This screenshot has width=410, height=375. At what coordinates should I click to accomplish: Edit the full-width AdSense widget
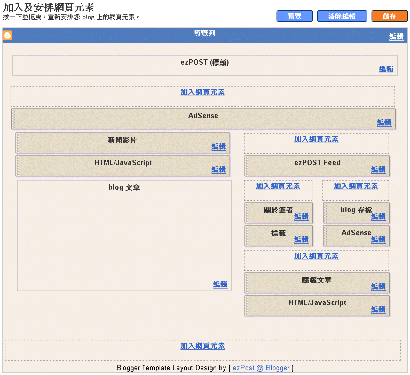(384, 122)
